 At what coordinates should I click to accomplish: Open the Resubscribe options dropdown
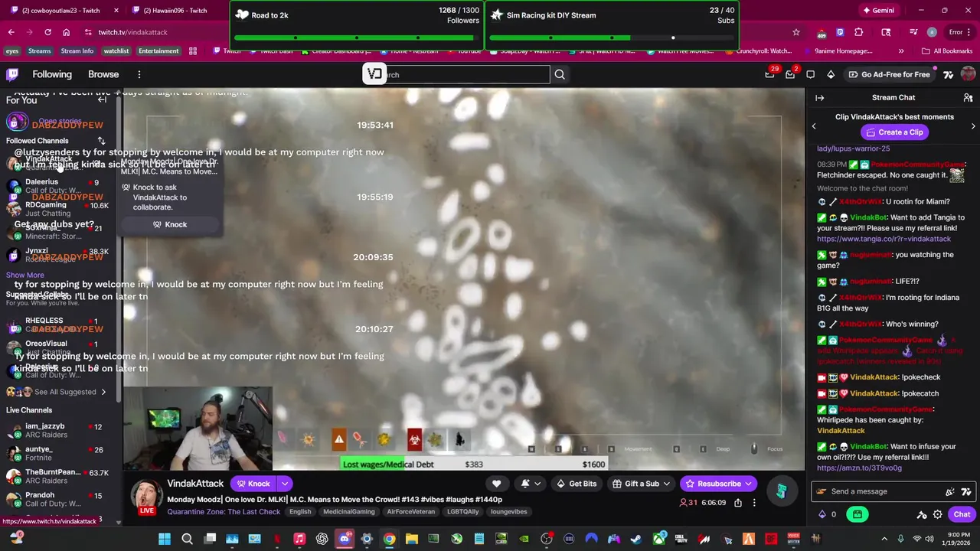(748, 484)
